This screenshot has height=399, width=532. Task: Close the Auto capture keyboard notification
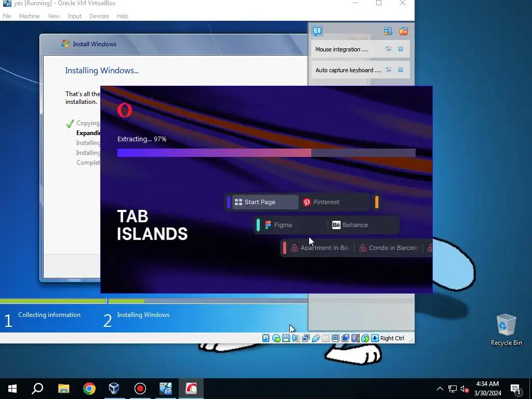coord(401,70)
